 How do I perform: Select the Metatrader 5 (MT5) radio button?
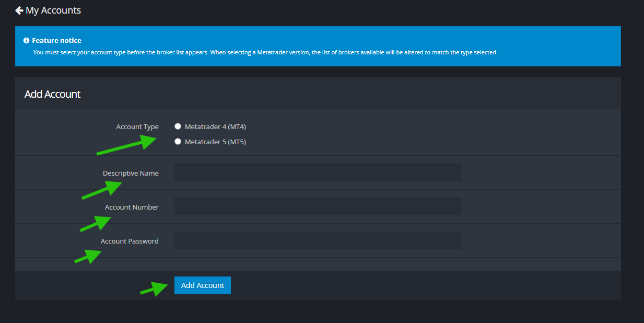(178, 142)
